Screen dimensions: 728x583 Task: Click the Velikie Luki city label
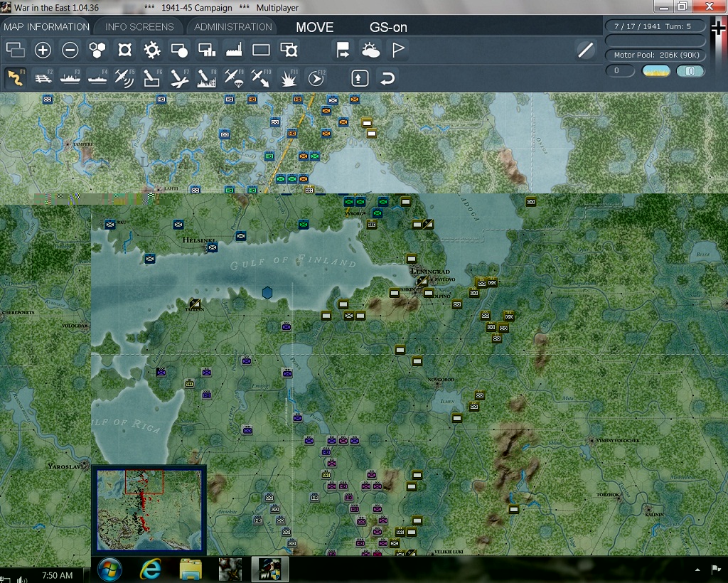449,552
